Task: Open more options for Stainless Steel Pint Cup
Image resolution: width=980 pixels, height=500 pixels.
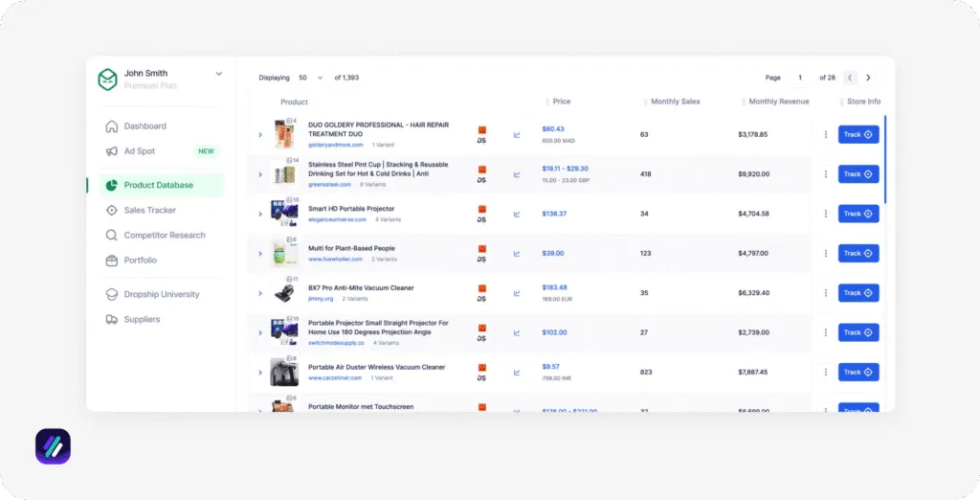Action: click(826, 174)
